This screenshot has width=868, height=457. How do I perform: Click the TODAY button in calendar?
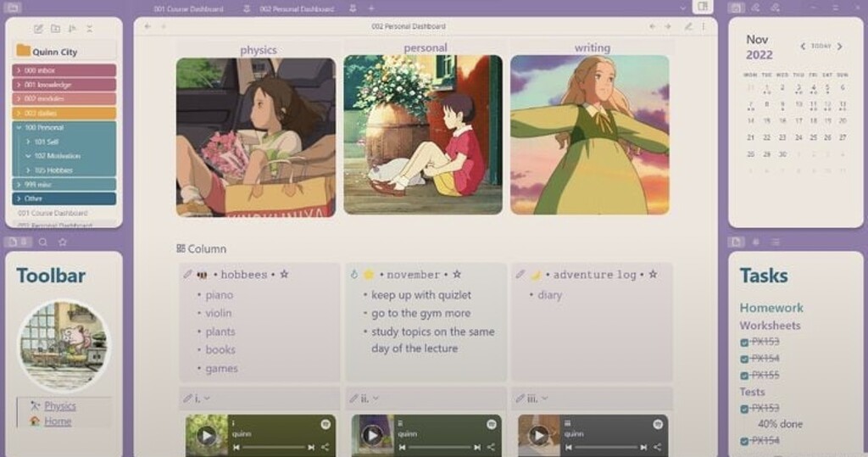point(821,47)
